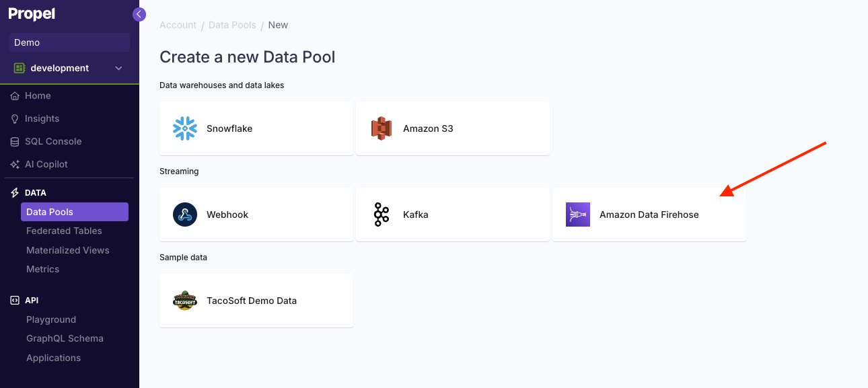The height and width of the screenshot is (388, 868).
Task: Navigate to Federated Tables
Action: pos(64,231)
